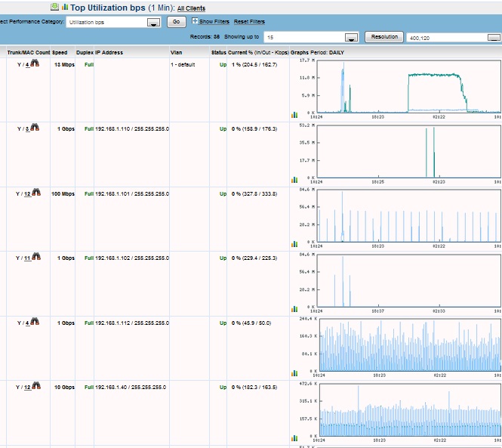Viewport: 502px width, 448px height.
Task: Click the Trunk/MAC Count column header
Action: (29, 52)
